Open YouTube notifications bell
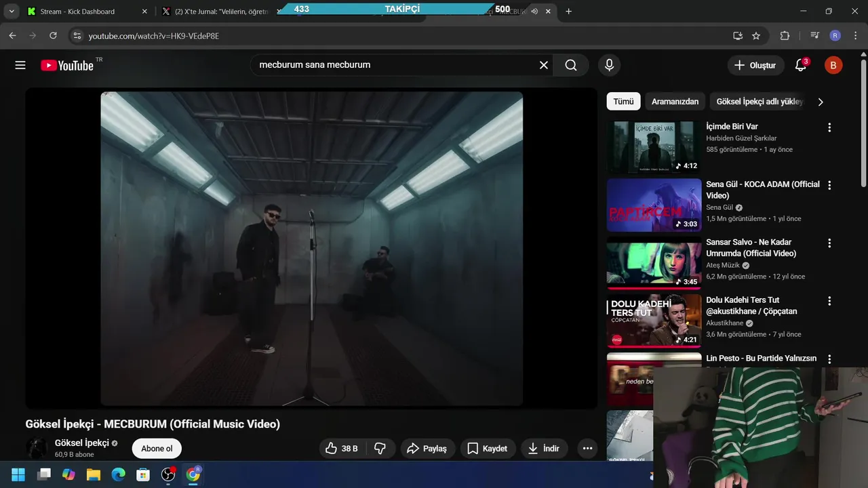 801,65
